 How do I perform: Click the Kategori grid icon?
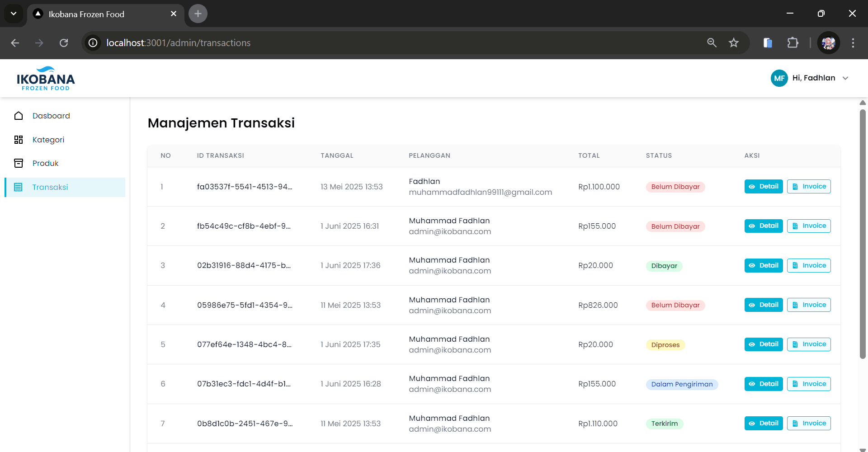19,140
